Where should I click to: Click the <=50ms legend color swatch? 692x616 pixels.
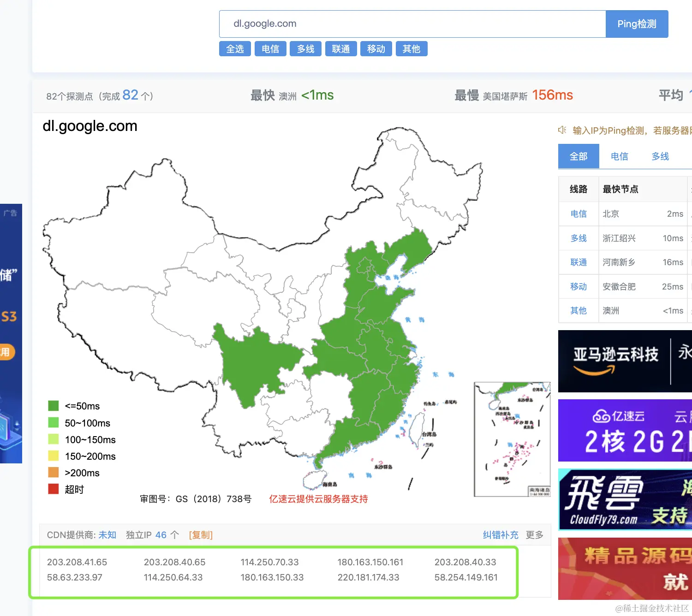click(54, 406)
